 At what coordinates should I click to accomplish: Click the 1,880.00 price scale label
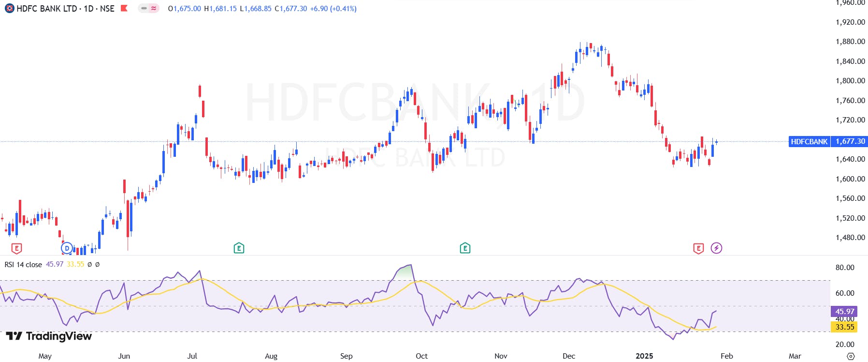tap(850, 42)
